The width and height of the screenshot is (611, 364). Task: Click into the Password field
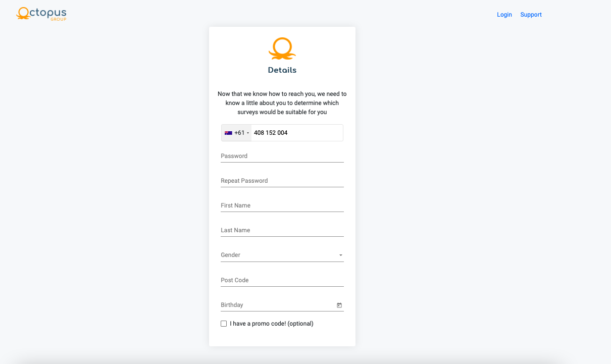[282, 156]
